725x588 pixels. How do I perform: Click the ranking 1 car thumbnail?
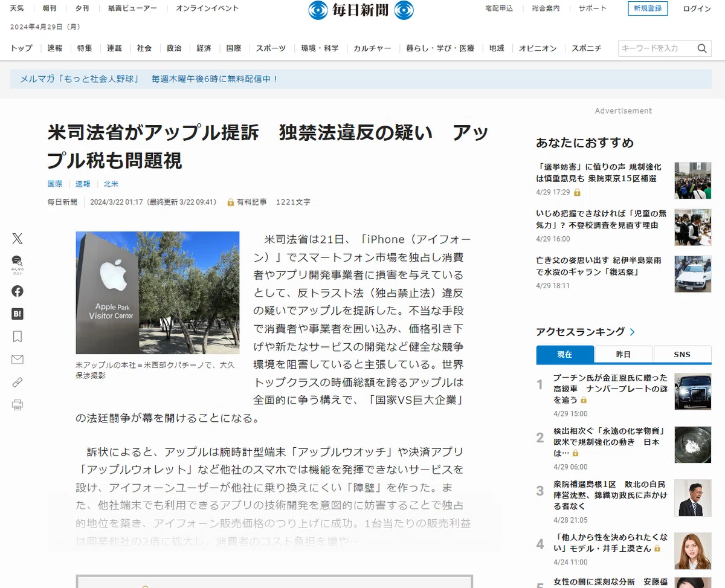tap(693, 392)
